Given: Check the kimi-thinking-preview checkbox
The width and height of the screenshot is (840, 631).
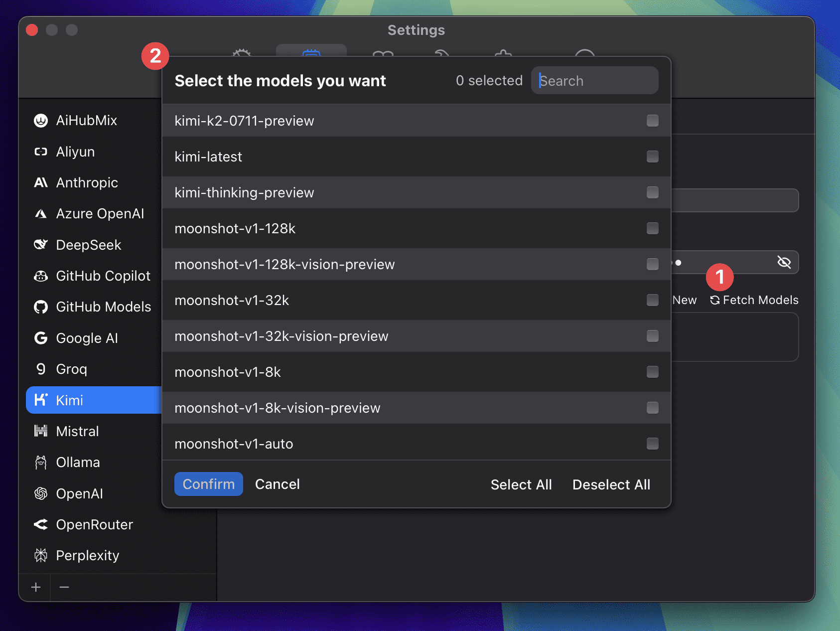Looking at the screenshot, I should (x=653, y=192).
